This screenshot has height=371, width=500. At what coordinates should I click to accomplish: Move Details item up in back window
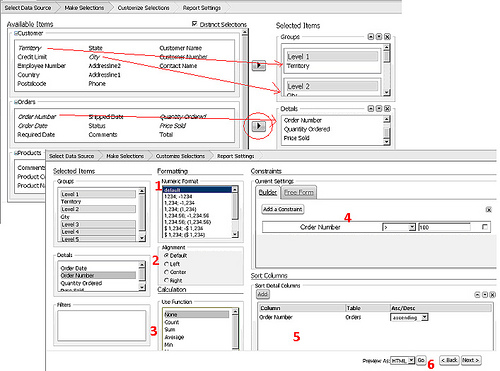tap(371, 109)
